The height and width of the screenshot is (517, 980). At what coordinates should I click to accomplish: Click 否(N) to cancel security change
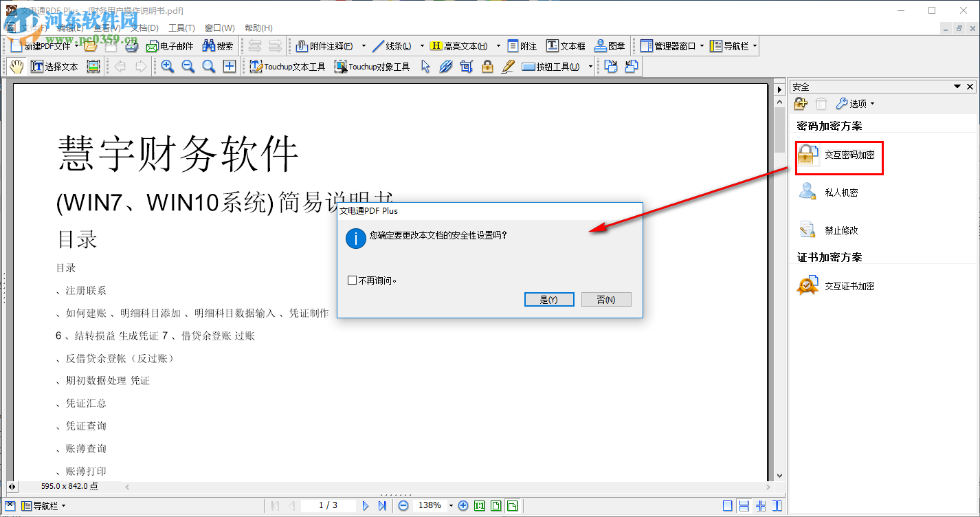(605, 299)
